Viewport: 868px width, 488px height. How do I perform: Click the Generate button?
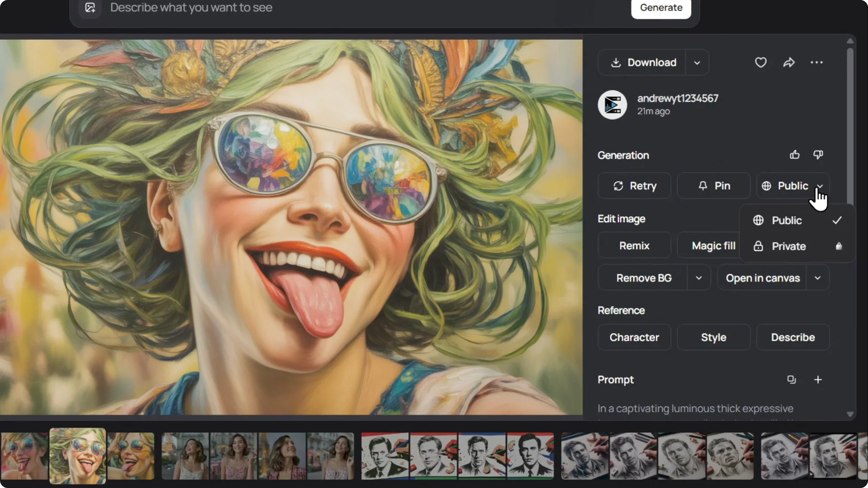[x=661, y=8]
